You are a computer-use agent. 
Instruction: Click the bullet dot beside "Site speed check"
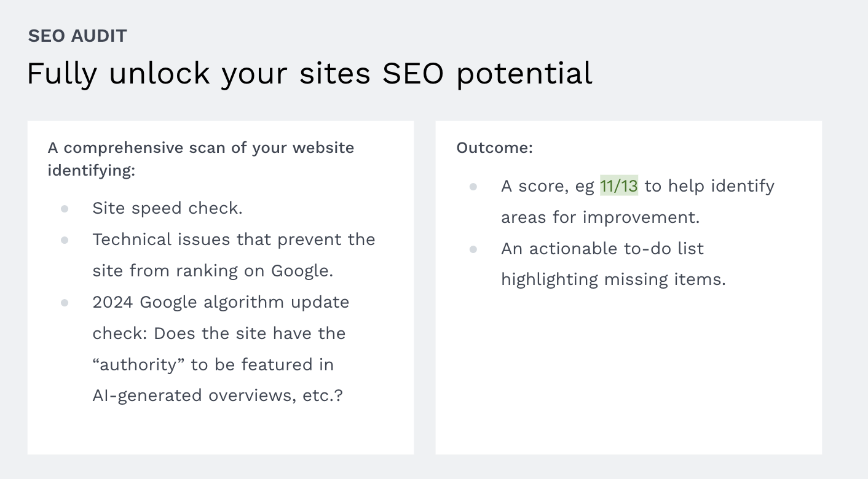[x=65, y=209]
